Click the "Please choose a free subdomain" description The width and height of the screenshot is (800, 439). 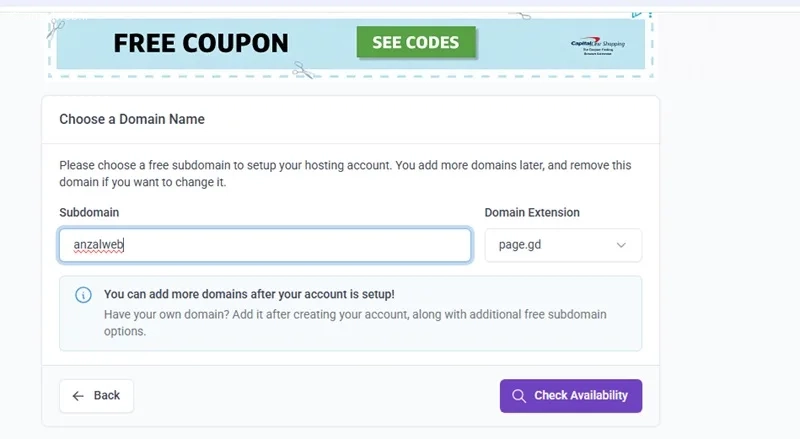click(345, 174)
